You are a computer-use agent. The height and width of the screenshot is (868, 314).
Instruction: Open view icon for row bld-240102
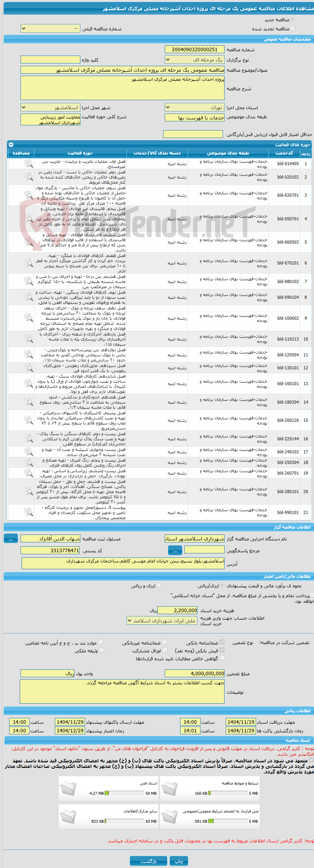[x=28, y=452]
